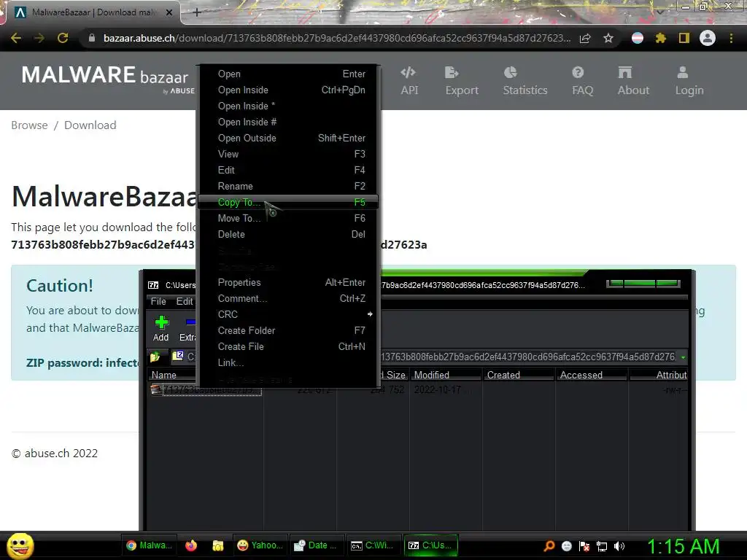The image size is (747, 560).
Task: Open the network icon in system tray
Action: coord(602,546)
